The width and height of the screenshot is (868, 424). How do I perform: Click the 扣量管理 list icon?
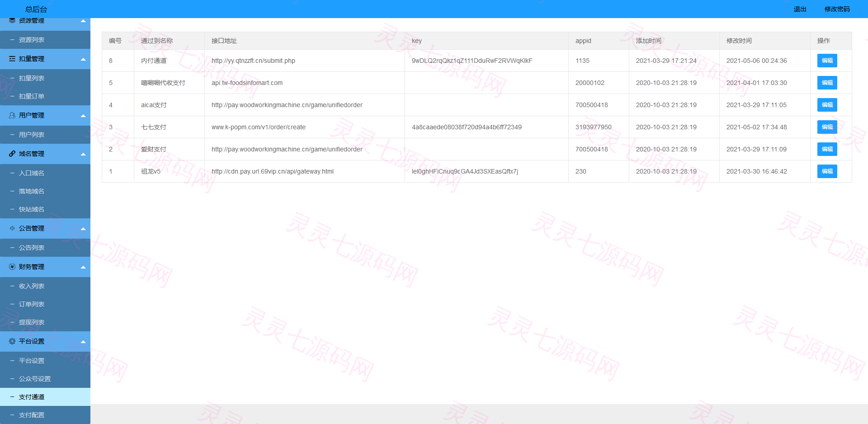pyautogui.click(x=12, y=59)
